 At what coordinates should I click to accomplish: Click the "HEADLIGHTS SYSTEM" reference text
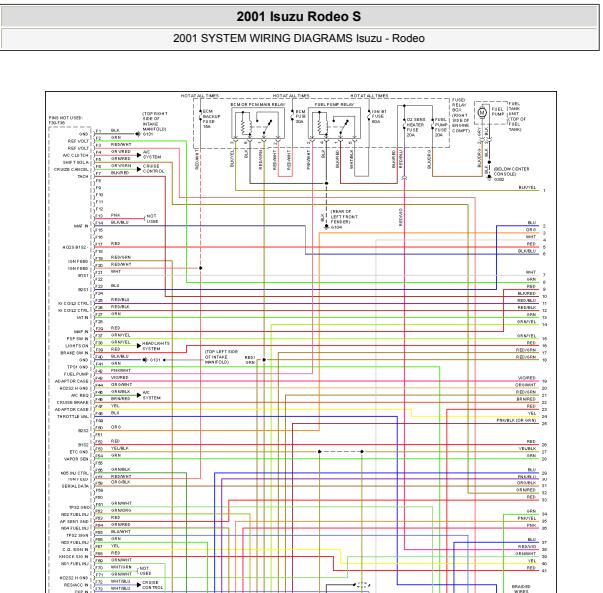156,346
